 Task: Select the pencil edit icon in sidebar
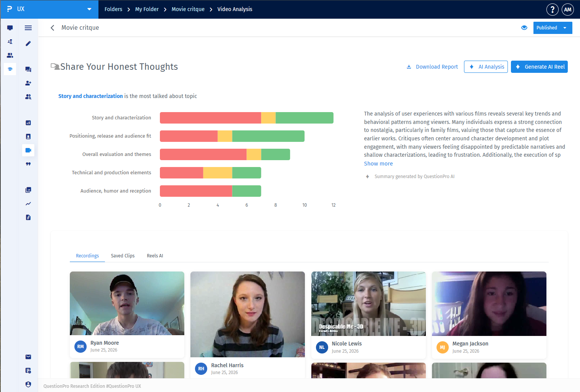pyautogui.click(x=28, y=43)
